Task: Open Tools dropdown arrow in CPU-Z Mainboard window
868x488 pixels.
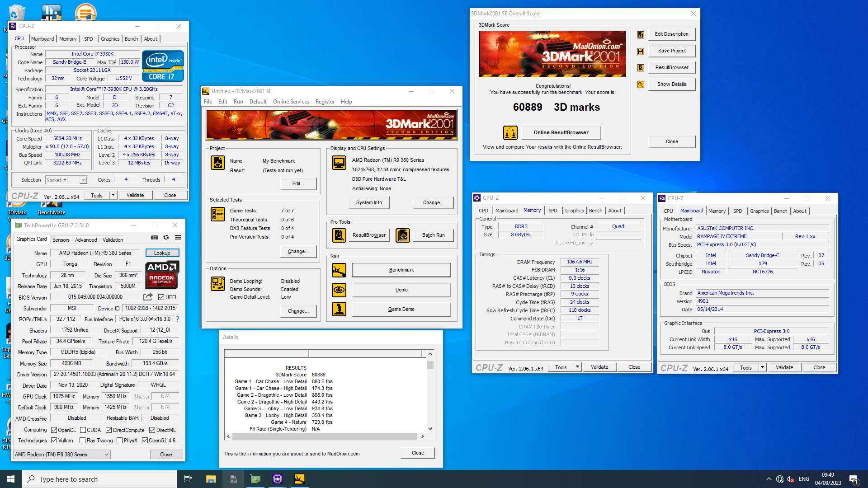Action: (x=762, y=367)
